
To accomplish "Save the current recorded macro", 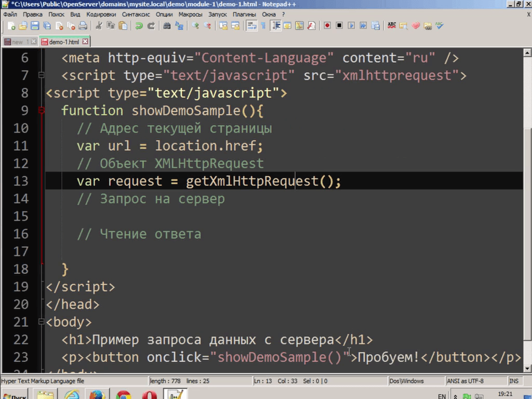I will pos(375,26).
